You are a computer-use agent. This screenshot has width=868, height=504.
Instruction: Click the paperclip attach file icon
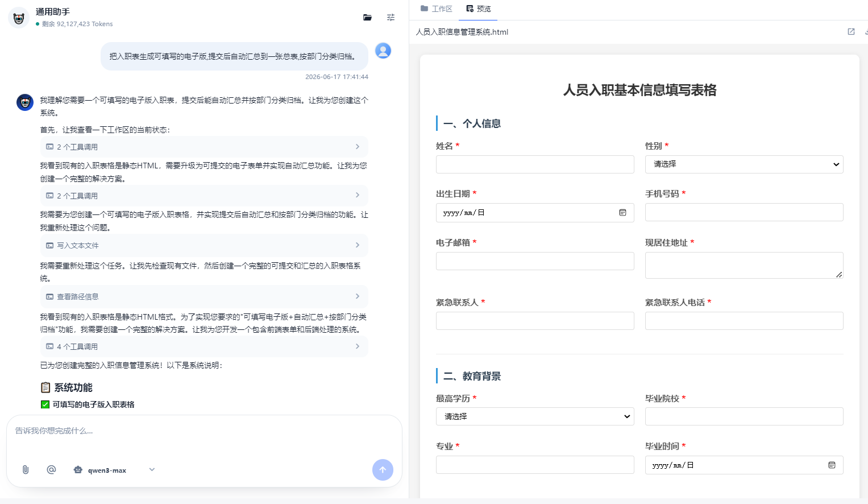[x=26, y=469]
